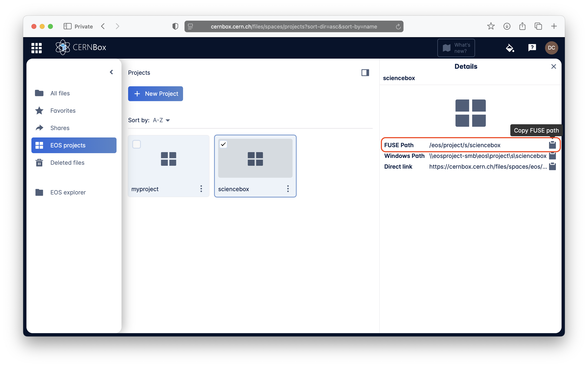Copy the Direct link with clipboard icon

(552, 167)
